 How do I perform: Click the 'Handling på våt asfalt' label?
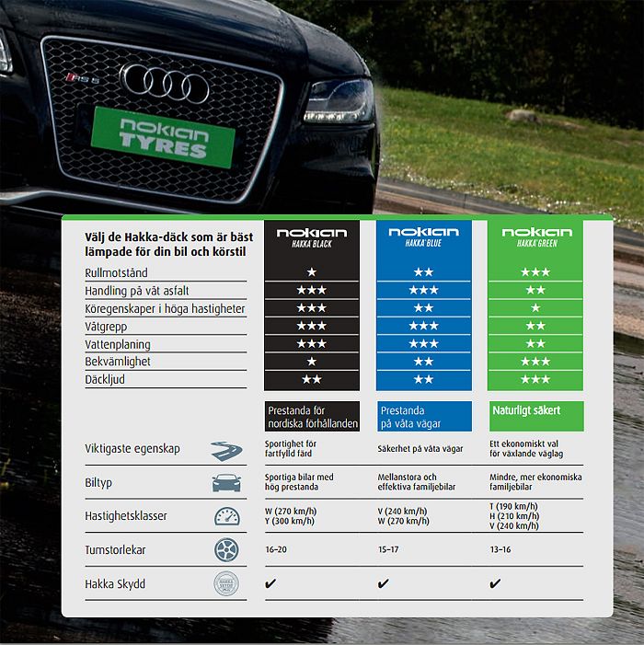(137, 291)
